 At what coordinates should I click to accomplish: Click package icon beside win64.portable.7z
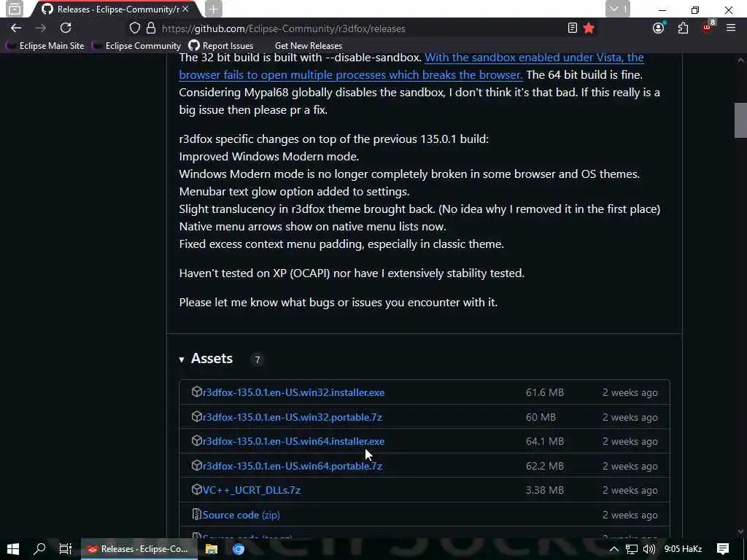click(197, 465)
